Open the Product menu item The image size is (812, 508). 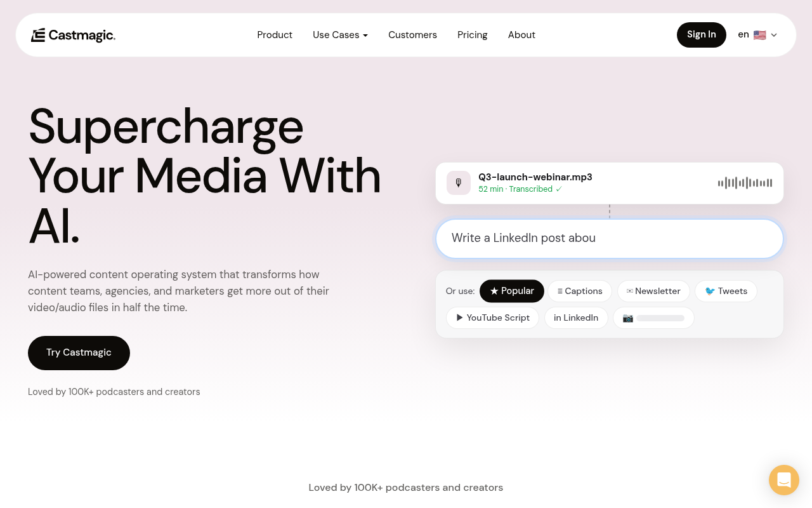275,35
